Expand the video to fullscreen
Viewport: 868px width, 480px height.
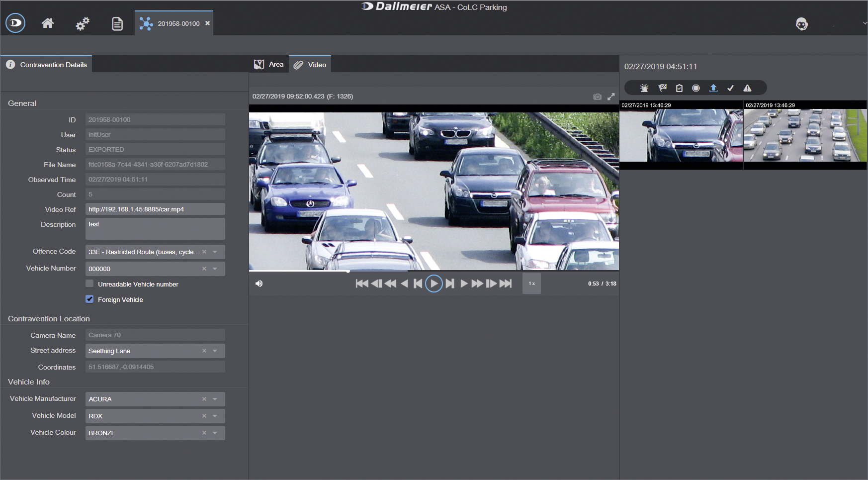coord(611,96)
